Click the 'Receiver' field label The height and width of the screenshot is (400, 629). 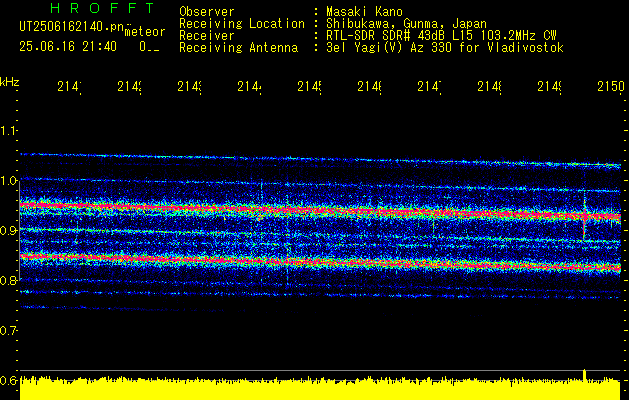(x=207, y=36)
